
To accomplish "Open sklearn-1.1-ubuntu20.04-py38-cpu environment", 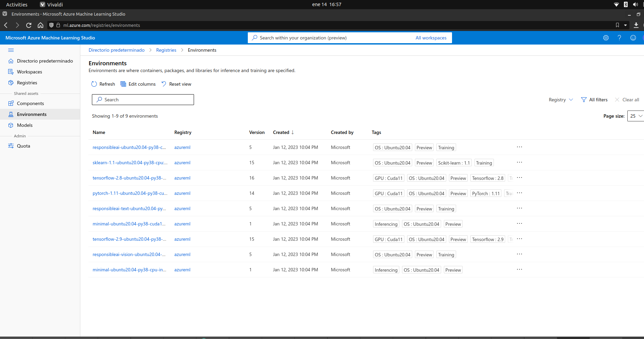I will point(130,163).
